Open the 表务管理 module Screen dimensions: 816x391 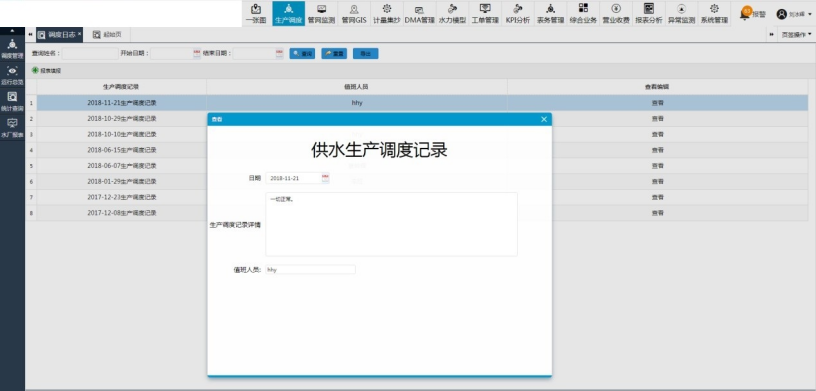551,14
